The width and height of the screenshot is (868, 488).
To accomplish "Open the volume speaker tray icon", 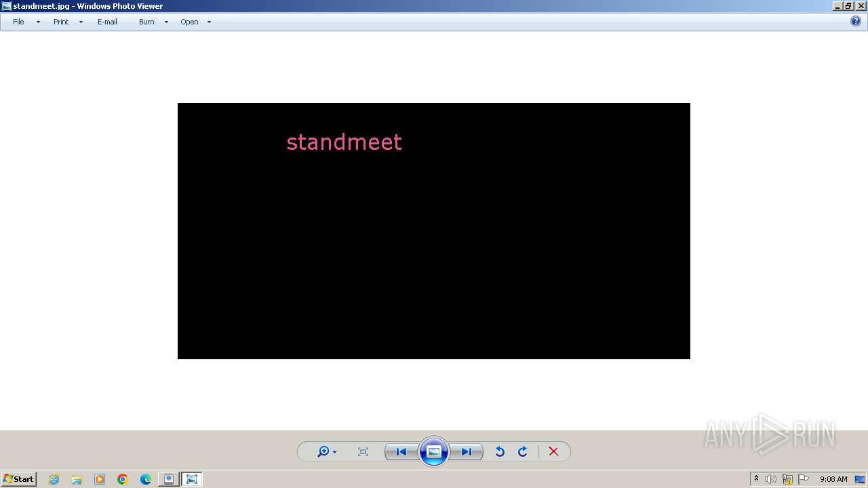I will (771, 479).
